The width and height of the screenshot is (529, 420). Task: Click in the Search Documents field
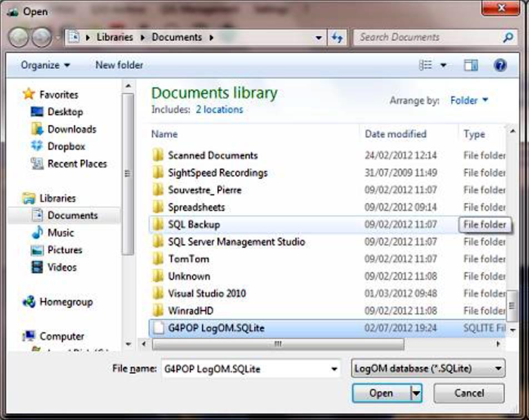[427, 37]
